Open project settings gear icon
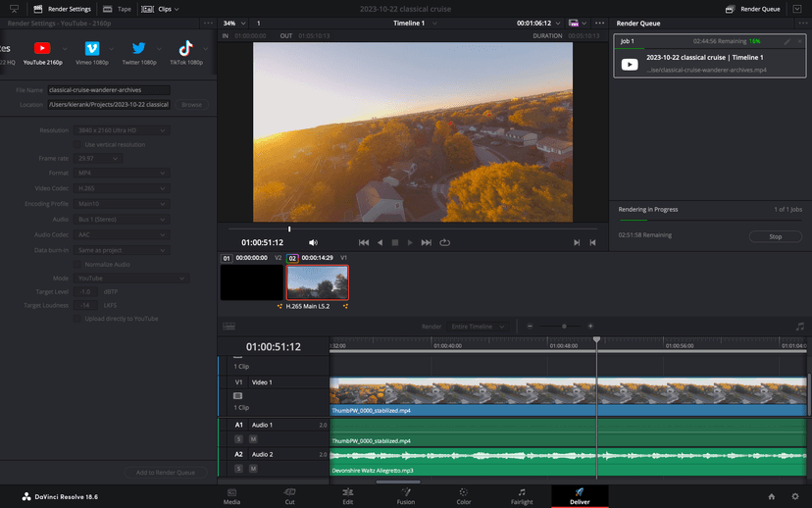Screen dimensions: 812x508 (794, 496)
